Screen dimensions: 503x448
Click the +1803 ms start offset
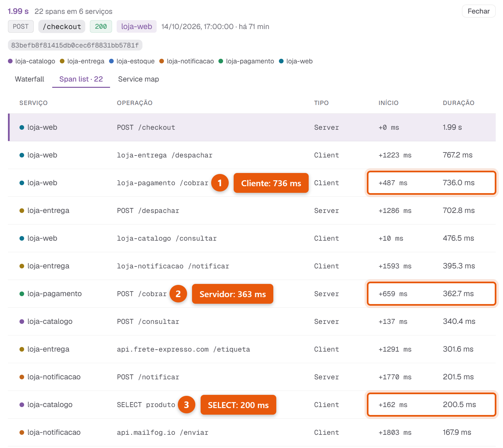pyautogui.click(x=395, y=432)
